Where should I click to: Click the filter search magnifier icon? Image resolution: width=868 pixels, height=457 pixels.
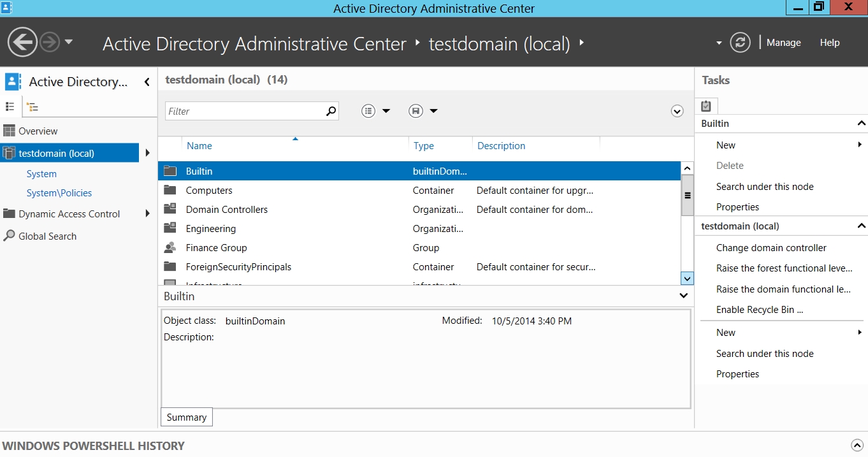[x=331, y=111]
